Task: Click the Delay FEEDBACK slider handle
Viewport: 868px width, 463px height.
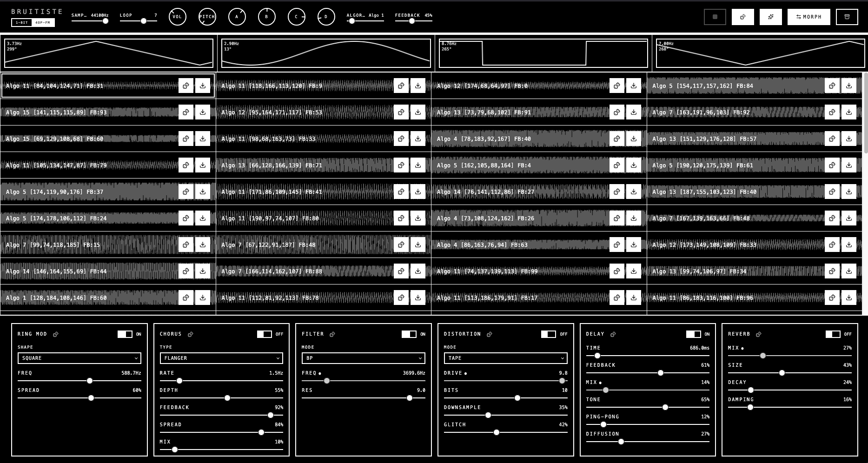Action: click(660, 373)
